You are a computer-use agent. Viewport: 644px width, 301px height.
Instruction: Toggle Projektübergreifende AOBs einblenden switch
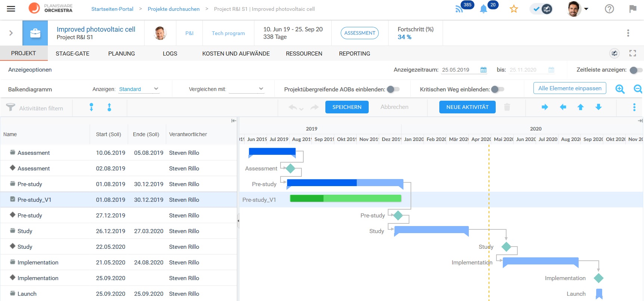pyautogui.click(x=393, y=89)
